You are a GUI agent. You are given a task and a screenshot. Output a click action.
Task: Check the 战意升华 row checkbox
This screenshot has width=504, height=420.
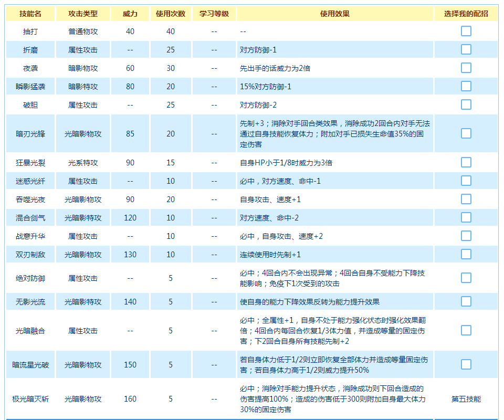pyautogui.click(x=466, y=236)
